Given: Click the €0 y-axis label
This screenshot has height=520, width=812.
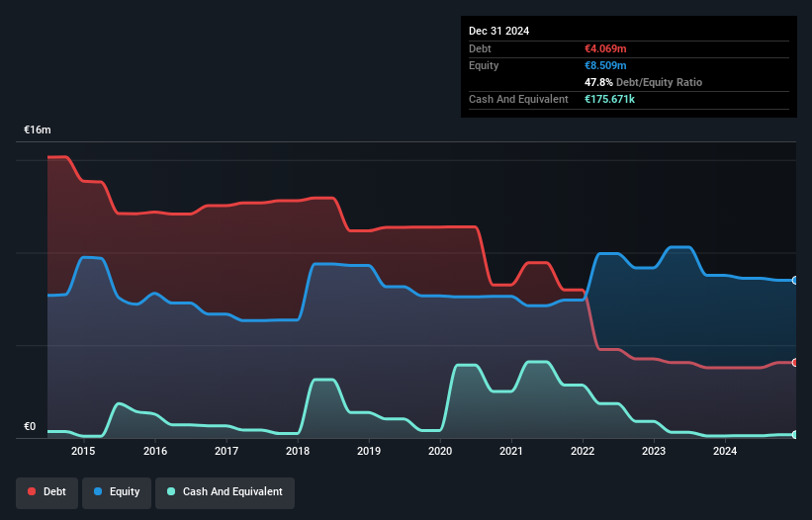Looking at the screenshot, I should [x=30, y=426].
